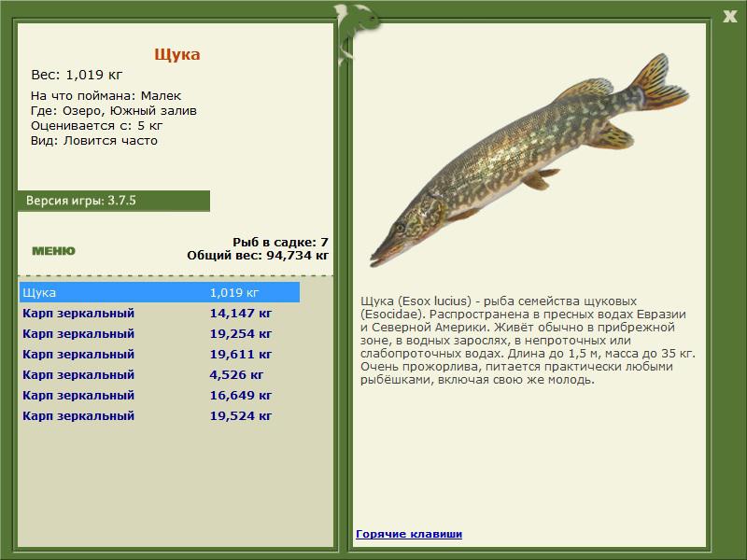This screenshot has width=747, height=560.
Task: Select the Щука 1,019 кг row
Action: click(160, 292)
